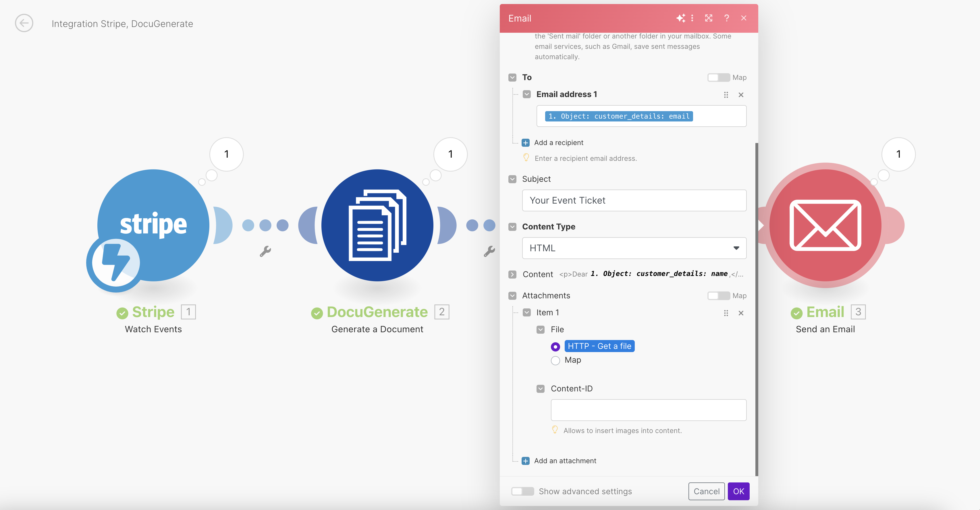Screen dimensions: 980x510
Task: Click the number 1 badge beside Stripe
Action: tap(188, 312)
